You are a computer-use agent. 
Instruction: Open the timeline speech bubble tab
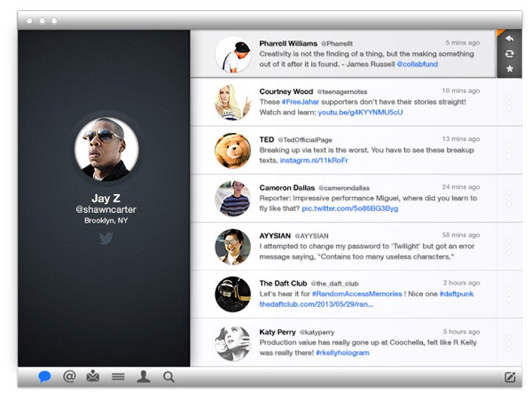[44, 377]
